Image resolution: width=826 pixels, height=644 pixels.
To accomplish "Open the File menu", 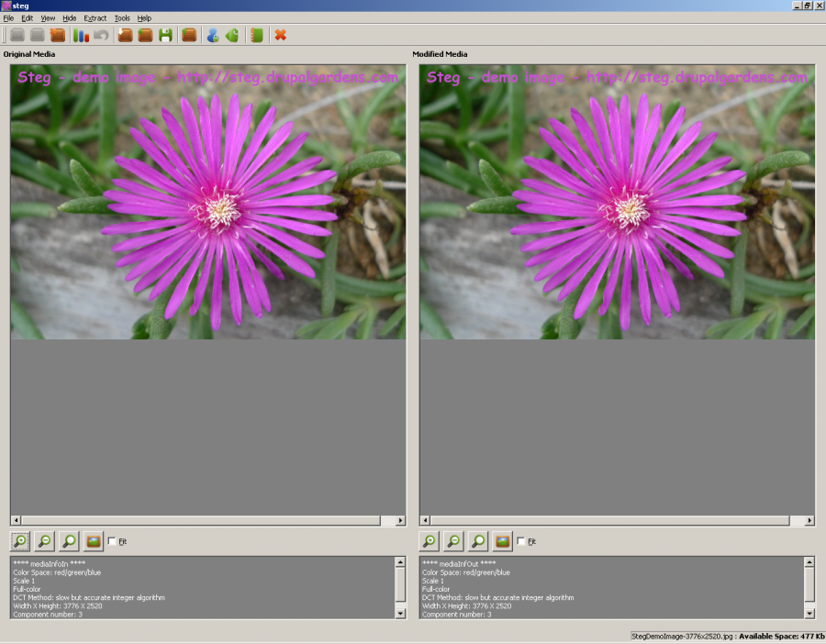I will [8, 18].
